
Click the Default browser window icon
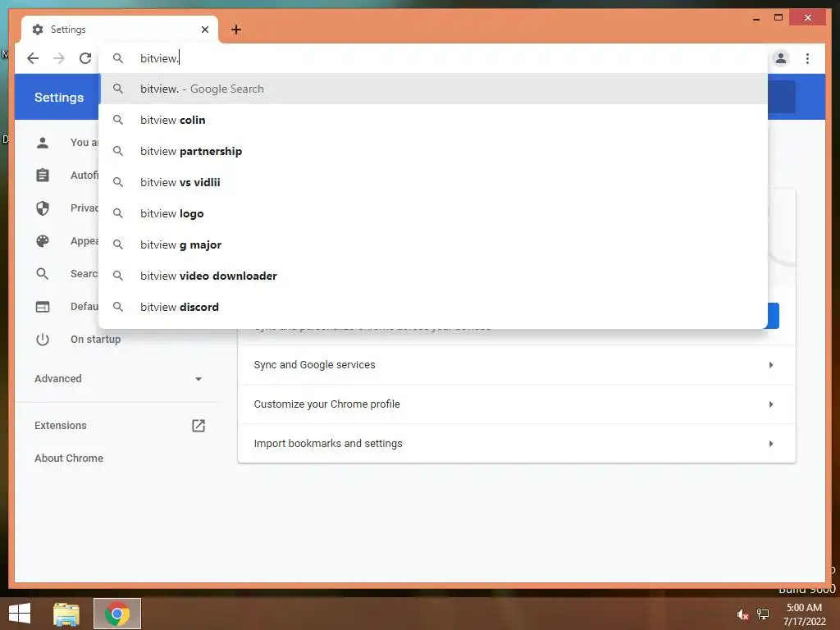(x=43, y=307)
